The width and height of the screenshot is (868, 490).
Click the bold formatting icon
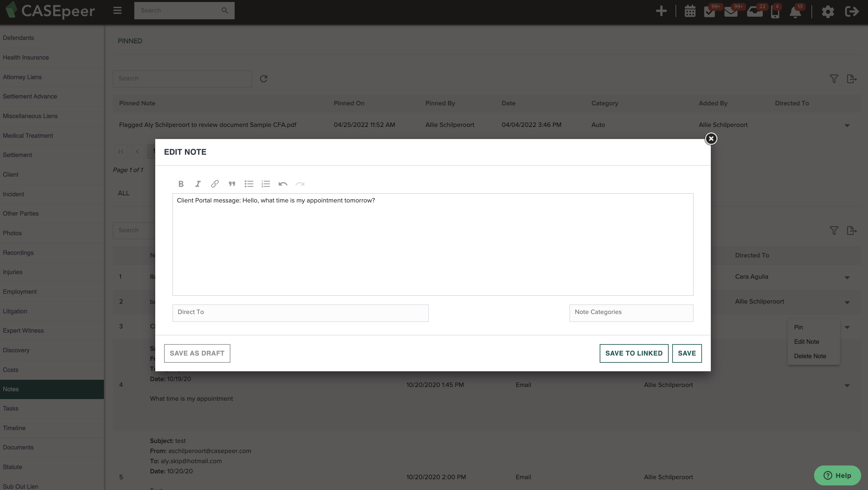181,184
